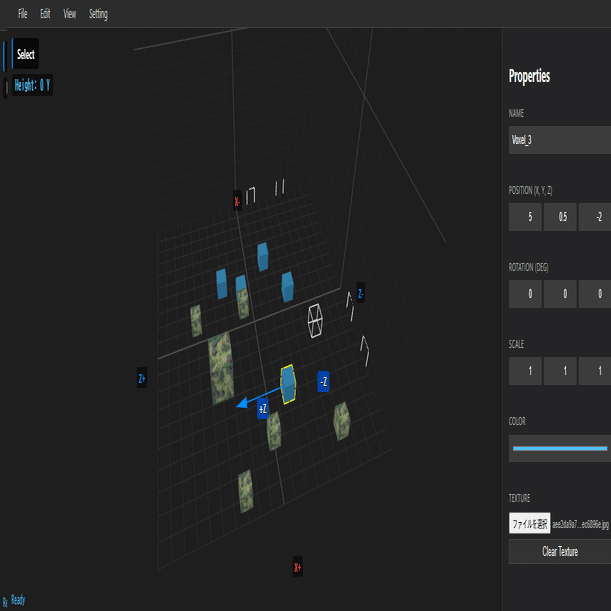Viewport: 611px width, 611px height.
Task: Click the Properties panel heading
Action: 529,76
